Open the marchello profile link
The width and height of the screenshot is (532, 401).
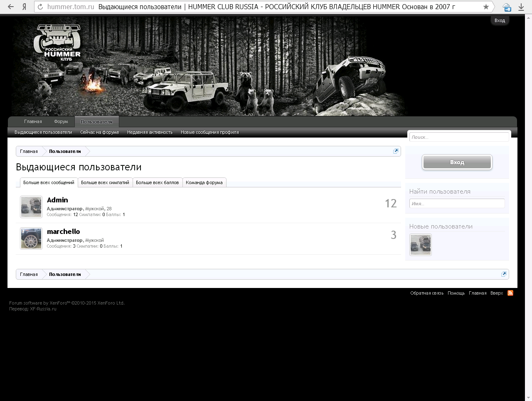pos(64,231)
